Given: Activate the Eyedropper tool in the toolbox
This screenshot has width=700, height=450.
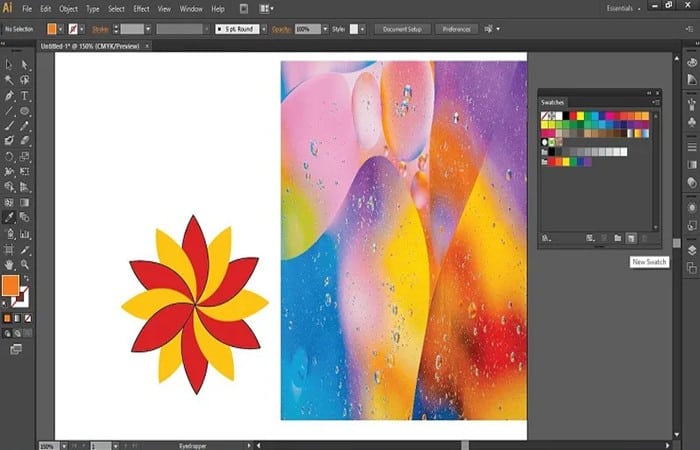Looking at the screenshot, I should tap(9, 215).
